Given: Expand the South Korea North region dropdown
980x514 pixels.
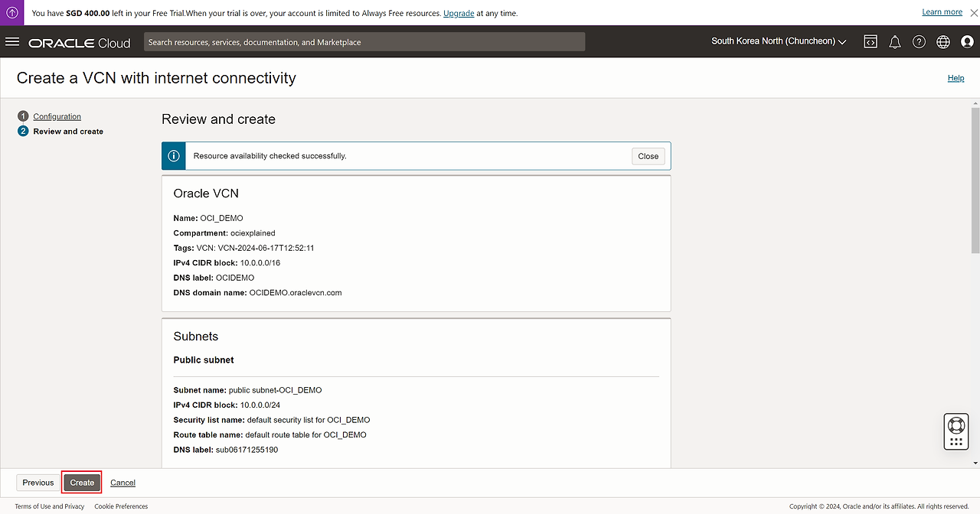Looking at the screenshot, I should (x=778, y=41).
